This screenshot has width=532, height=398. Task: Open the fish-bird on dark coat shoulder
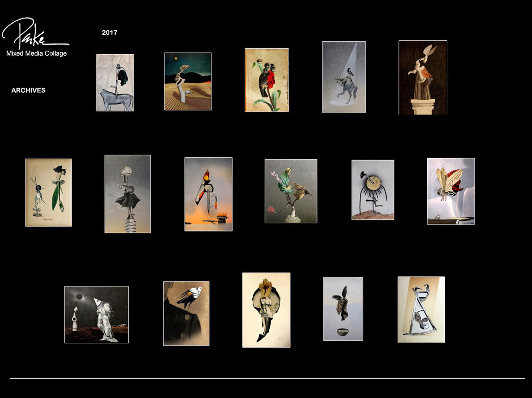point(186,313)
